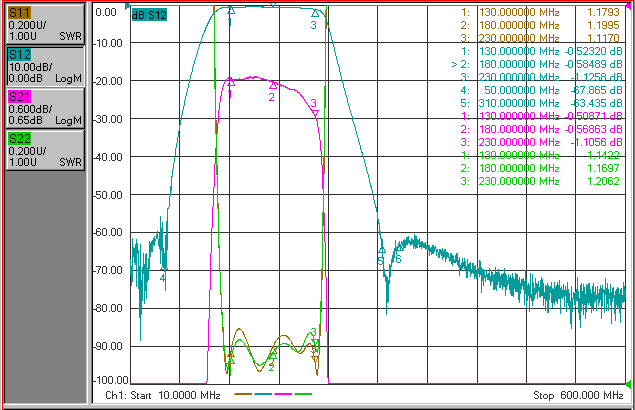The image size is (635, 410).
Task: Click the active marker 2 readout for S12
Action: [537, 64]
